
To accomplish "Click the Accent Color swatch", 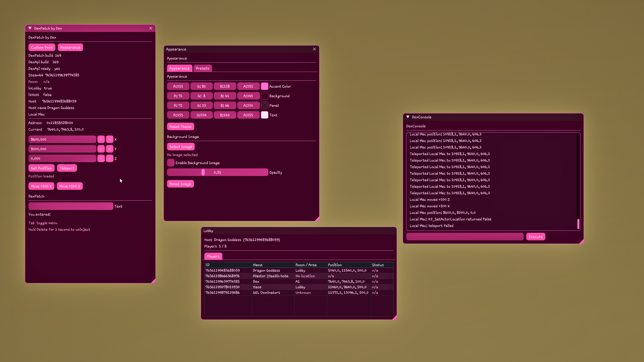I will [x=264, y=86].
